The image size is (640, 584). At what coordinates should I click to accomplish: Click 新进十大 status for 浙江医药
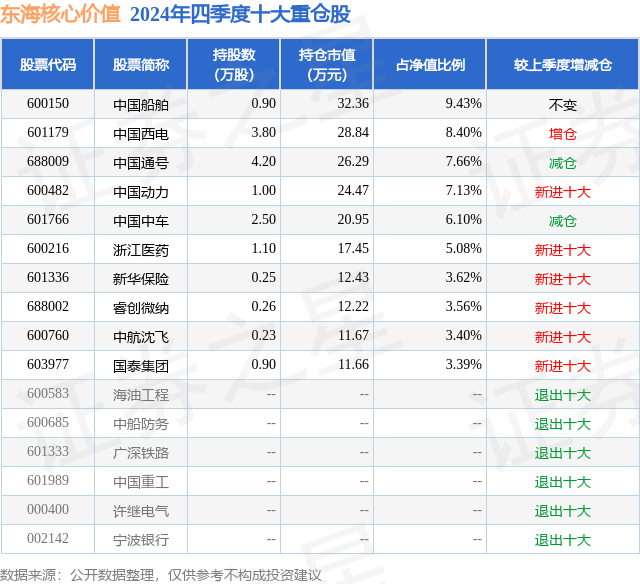(563, 250)
